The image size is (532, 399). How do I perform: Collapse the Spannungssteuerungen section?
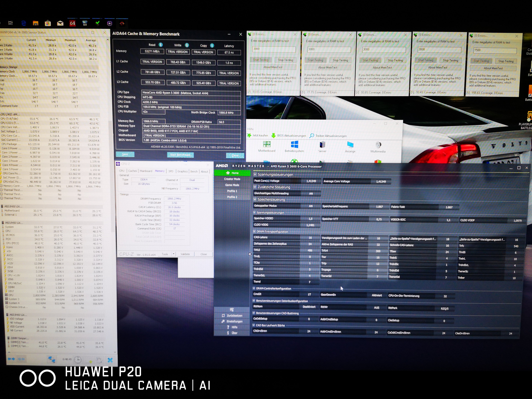pos(255,174)
